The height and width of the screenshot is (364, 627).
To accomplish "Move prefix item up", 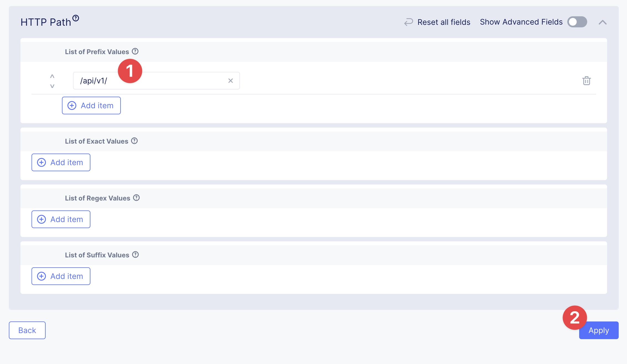I will coord(52,76).
